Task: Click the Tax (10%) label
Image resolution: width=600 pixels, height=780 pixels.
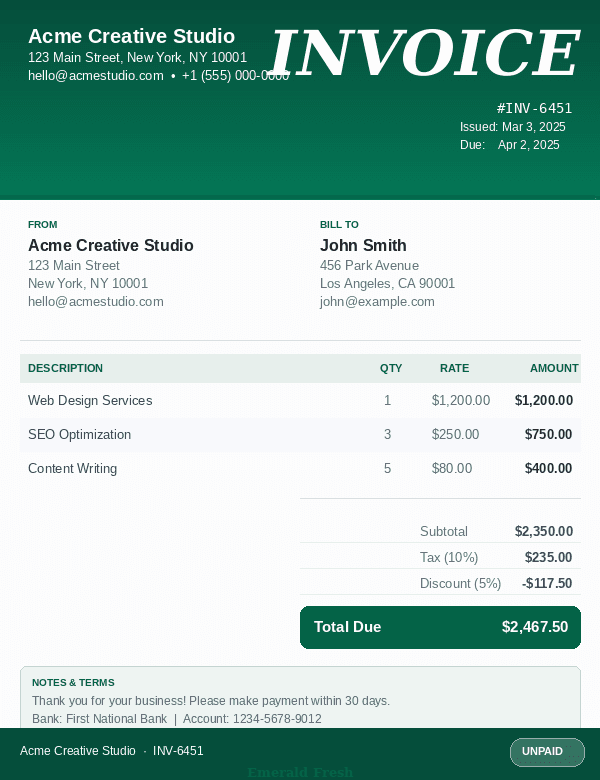Action: [x=449, y=557]
